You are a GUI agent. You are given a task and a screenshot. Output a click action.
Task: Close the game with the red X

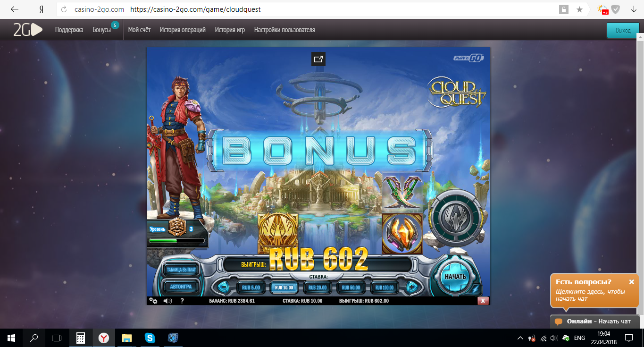tap(483, 300)
